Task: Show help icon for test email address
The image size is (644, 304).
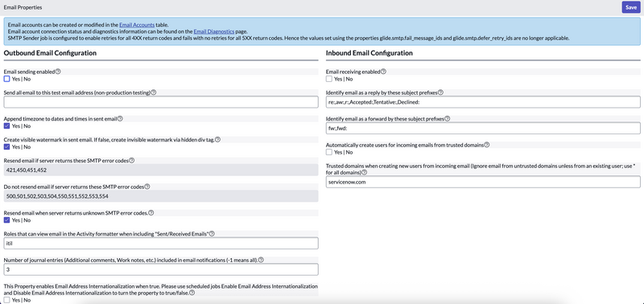Action: [153, 92]
